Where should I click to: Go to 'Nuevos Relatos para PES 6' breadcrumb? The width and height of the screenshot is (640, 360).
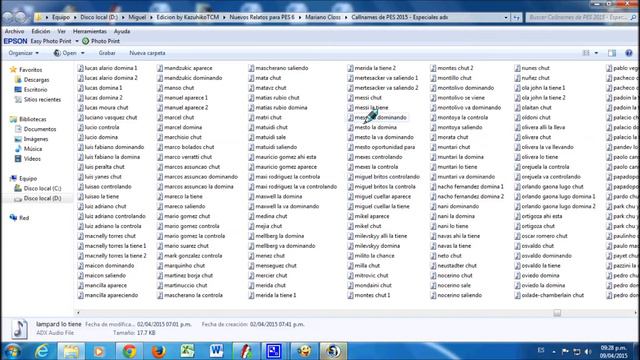pyautogui.click(x=262, y=18)
